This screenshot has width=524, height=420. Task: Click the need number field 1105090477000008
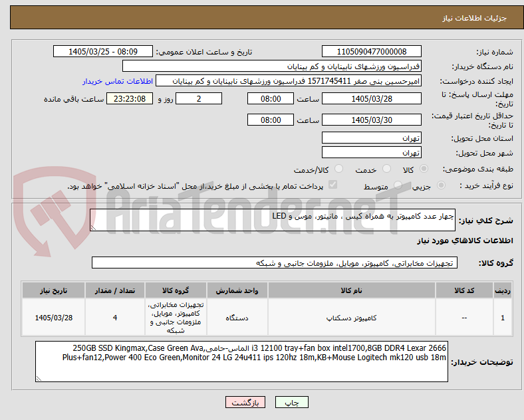371,51
